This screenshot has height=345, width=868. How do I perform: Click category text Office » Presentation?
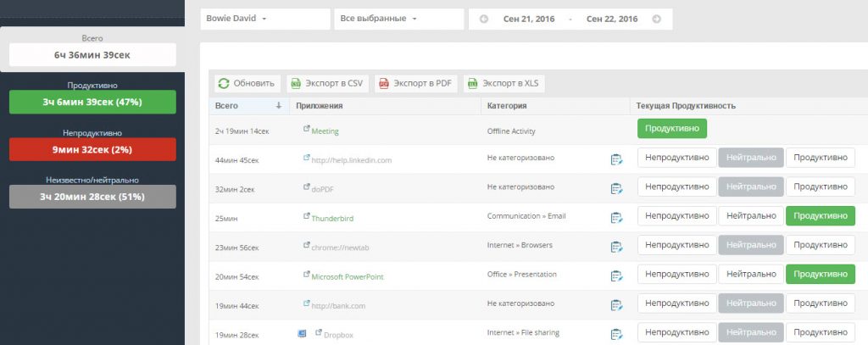pos(522,274)
